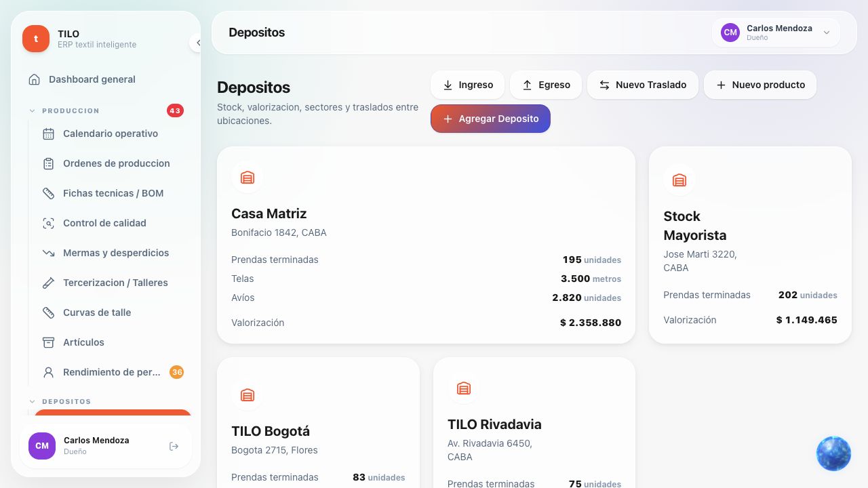Click the Rendimiento de personal person icon
This screenshot has width=868, height=488.
coord(48,372)
